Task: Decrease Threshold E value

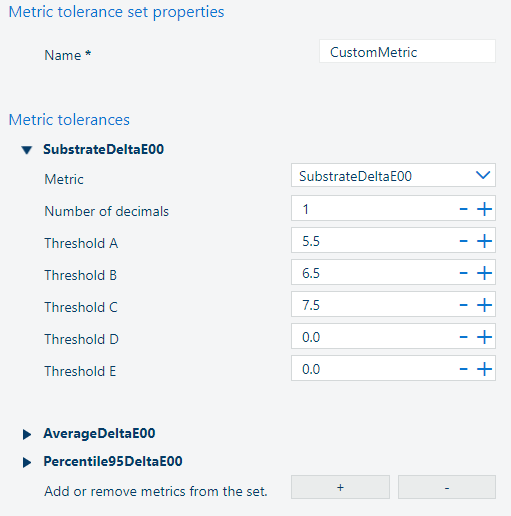Action: click(x=463, y=369)
